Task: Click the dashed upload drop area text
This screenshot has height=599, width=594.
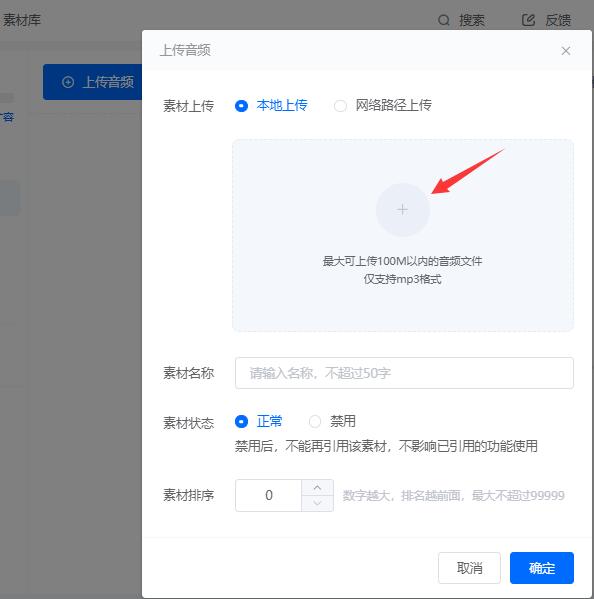Action: coord(403,270)
